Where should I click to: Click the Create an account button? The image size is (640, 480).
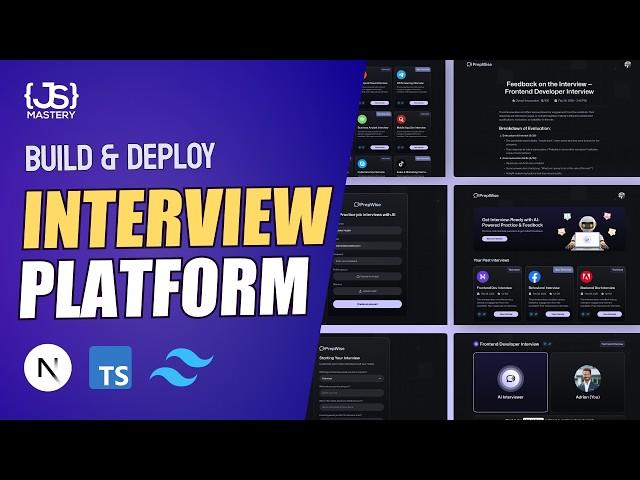point(367,304)
